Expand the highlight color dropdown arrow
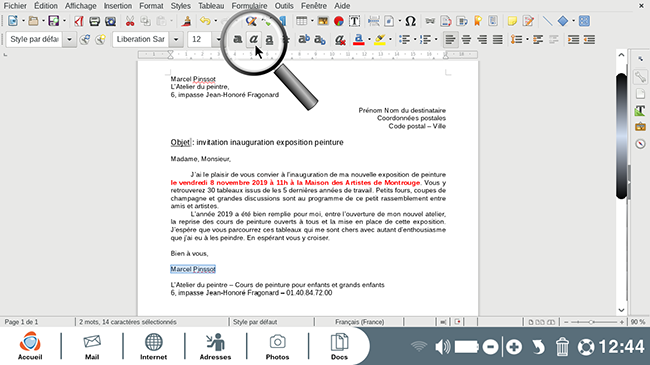 click(x=390, y=39)
